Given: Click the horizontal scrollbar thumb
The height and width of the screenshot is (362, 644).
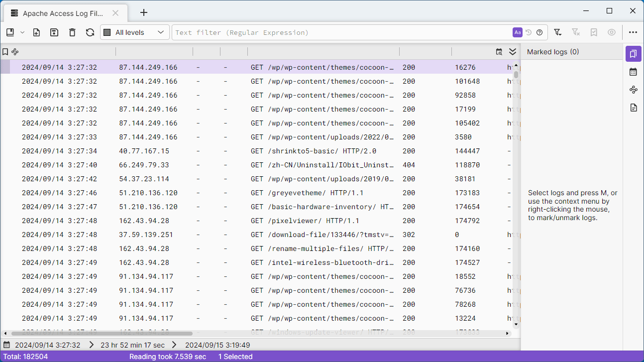Looking at the screenshot, I should point(102,333).
